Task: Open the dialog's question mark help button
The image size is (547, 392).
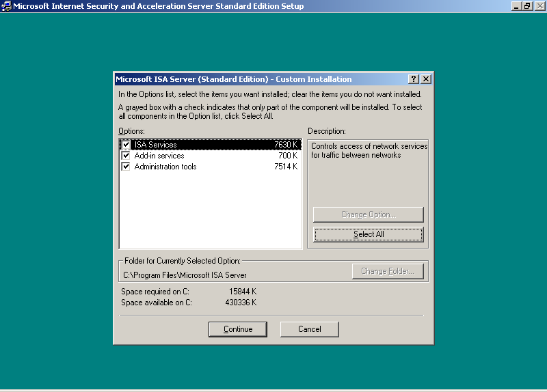Action: tap(414, 79)
